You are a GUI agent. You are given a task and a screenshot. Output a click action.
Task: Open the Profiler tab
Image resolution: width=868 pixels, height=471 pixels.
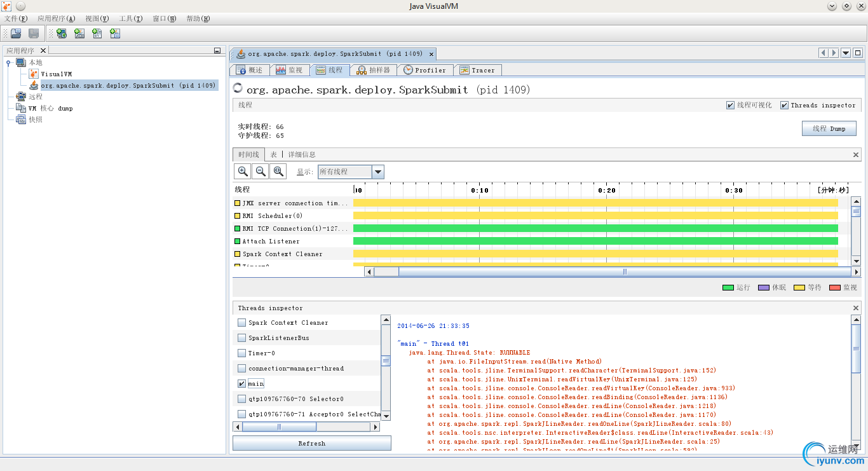pyautogui.click(x=426, y=70)
